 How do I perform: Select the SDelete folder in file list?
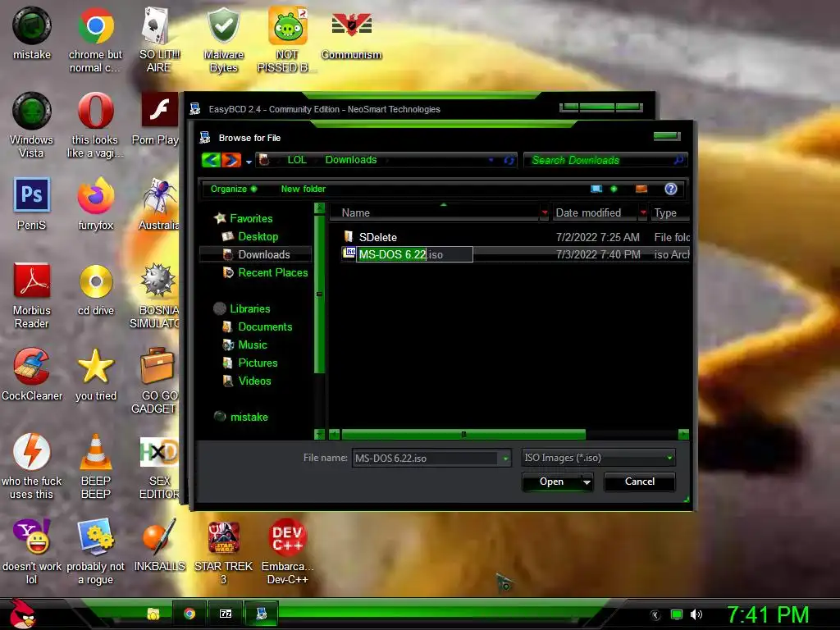[x=377, y=237]
